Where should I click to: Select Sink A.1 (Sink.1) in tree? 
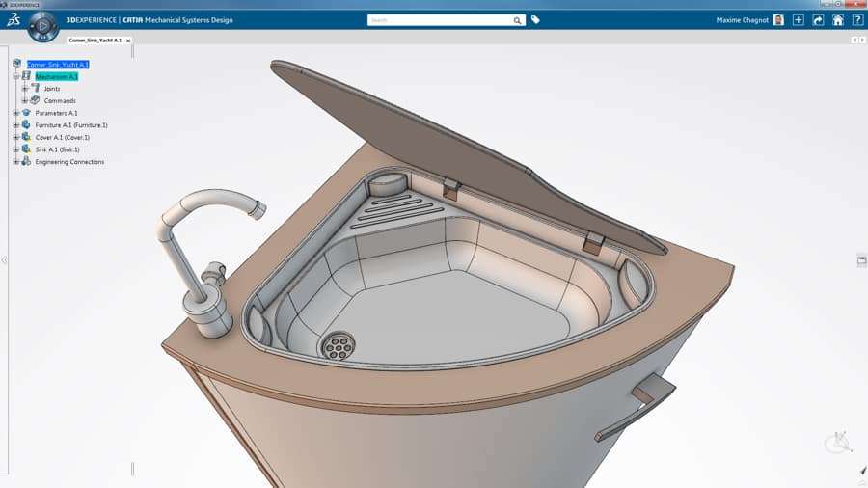[58, 149]
